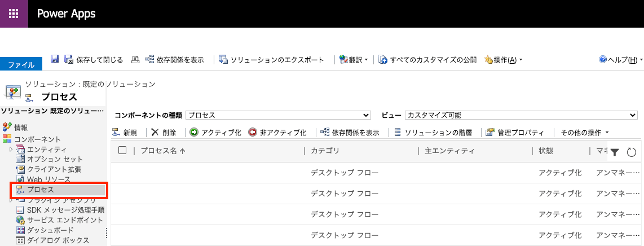Open the ヘルプ(H) help dropdown
Viewport: 644px width, 246px height.
[621, 60]
